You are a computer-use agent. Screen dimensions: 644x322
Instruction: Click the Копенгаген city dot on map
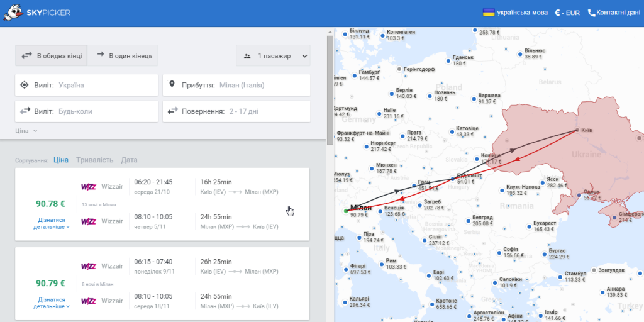point(383,35)
